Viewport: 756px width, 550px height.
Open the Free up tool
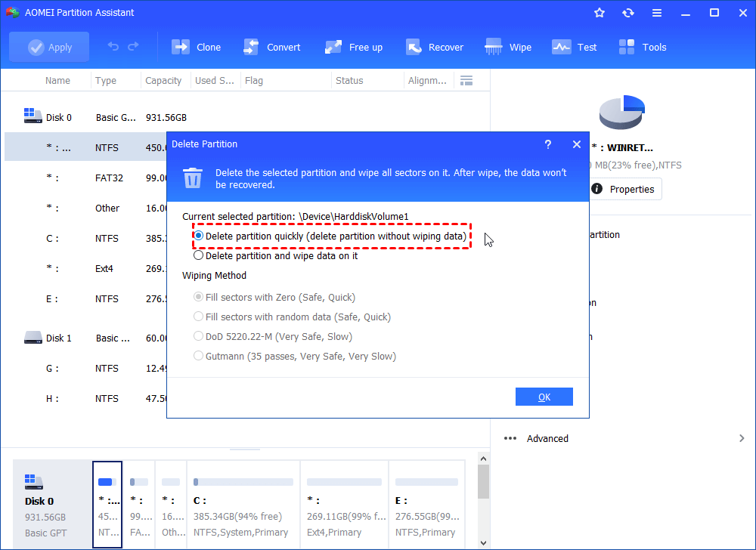[353, 47]
